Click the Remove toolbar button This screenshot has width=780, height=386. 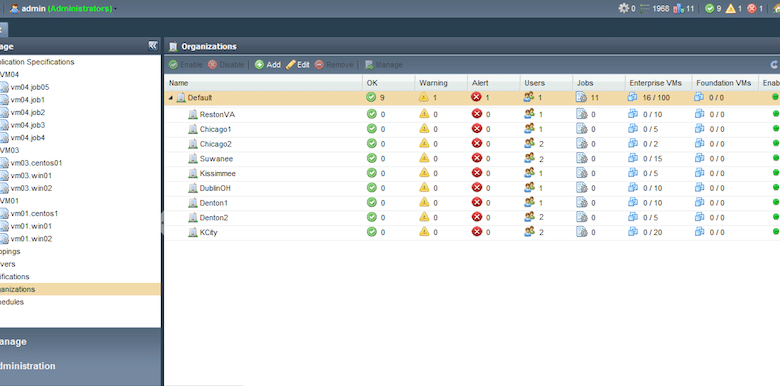334,65
